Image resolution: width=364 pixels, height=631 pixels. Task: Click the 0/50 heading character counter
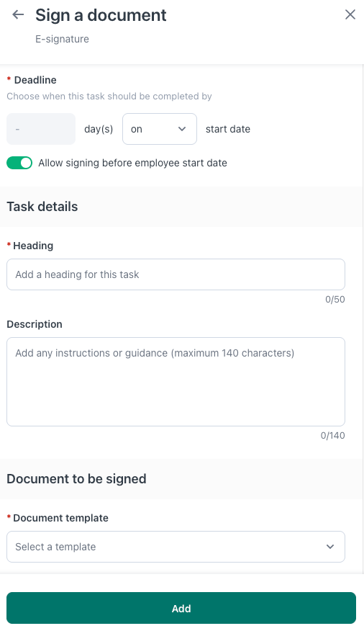pos(335,300)
